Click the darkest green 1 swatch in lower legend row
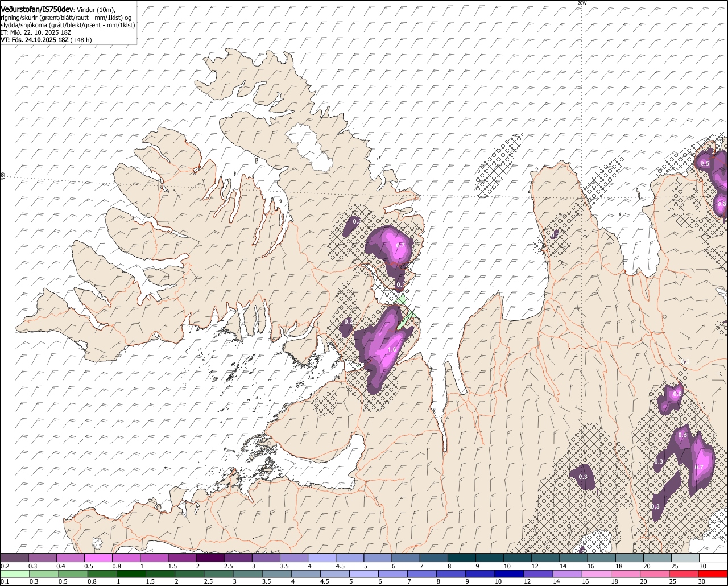The width and height of the screenshot is (728, 586). pos(131,573)
